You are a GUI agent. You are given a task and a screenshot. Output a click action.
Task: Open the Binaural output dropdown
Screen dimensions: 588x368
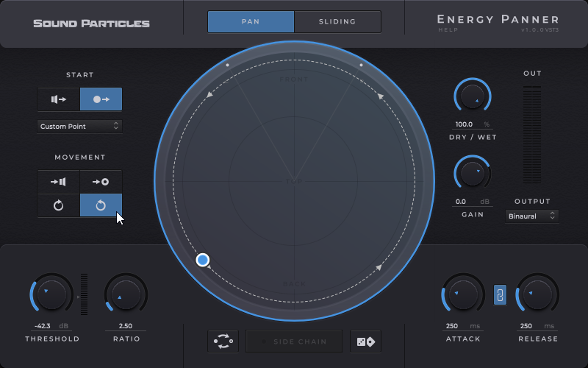pyautogui.click(x=532, y=216)
